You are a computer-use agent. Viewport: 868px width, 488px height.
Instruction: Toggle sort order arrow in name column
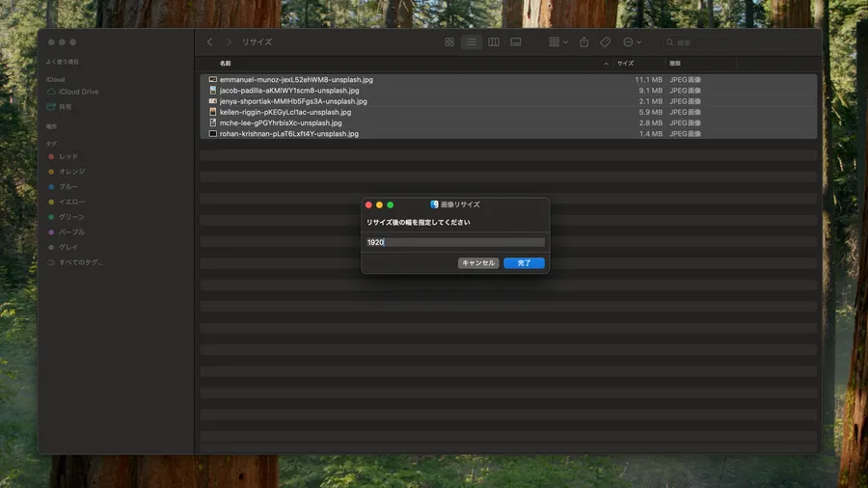click(x=607, y=65)
